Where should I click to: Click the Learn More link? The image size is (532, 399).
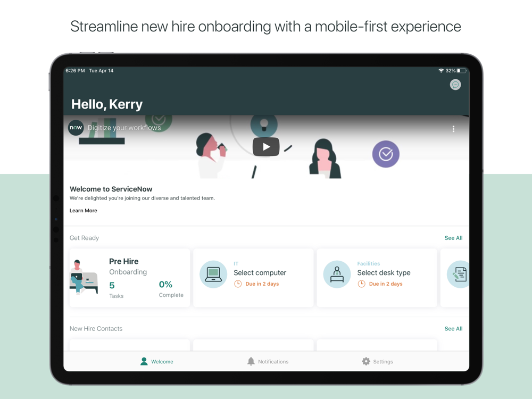(83, 210)
